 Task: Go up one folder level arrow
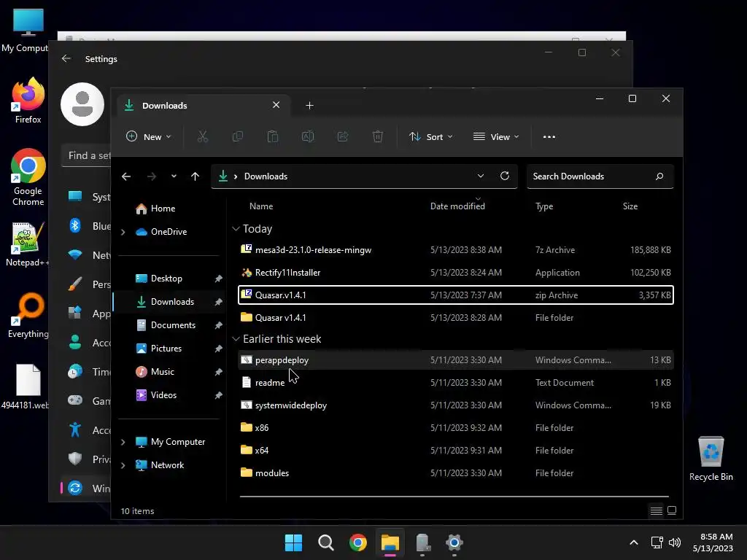point(195,176)
